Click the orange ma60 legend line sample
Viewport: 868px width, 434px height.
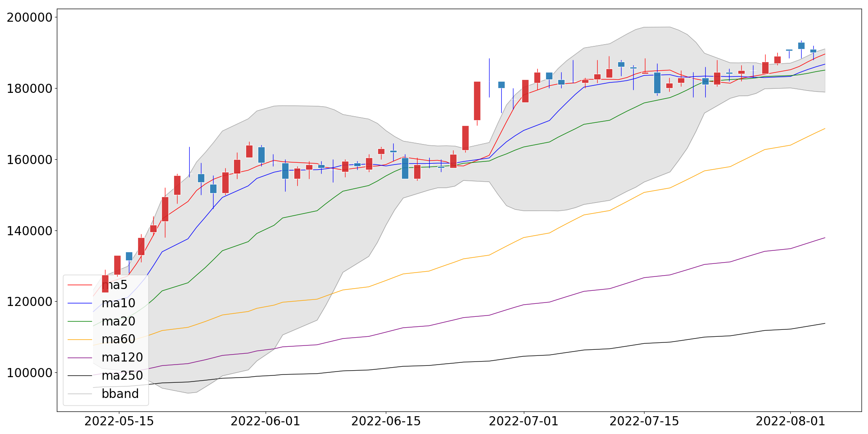(80, 339)
